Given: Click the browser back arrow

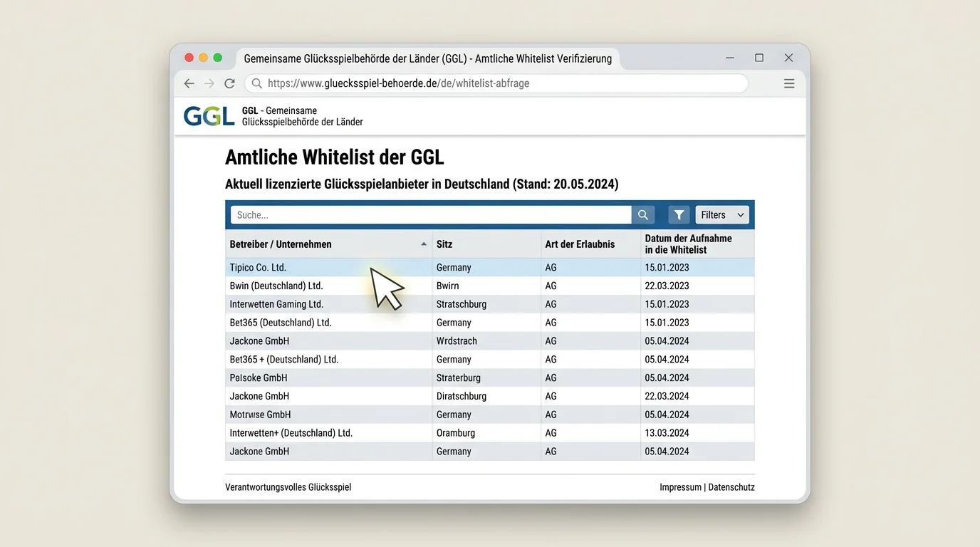Looking at the screenshot, I should tap(189, 83).
